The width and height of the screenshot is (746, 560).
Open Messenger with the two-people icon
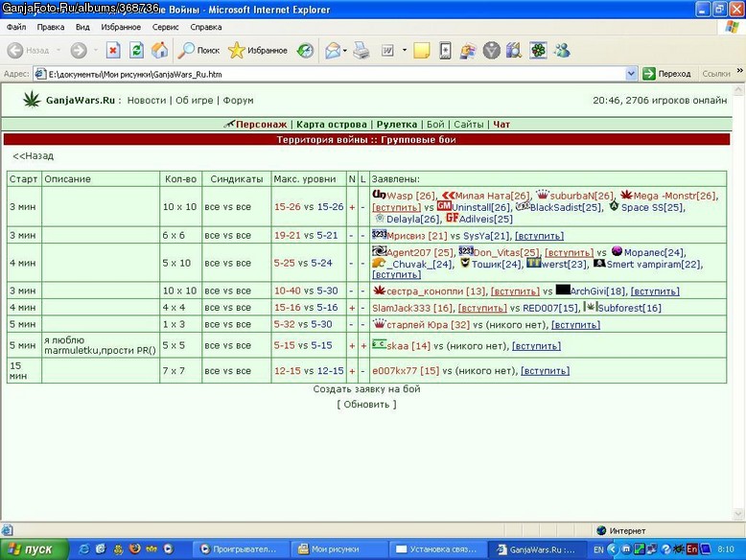(562, 51)
